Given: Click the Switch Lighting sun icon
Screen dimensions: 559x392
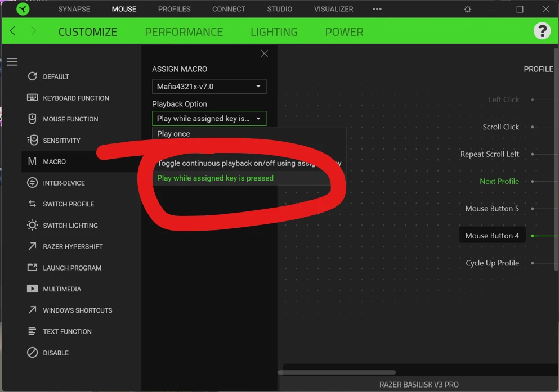Looking at the screenshot, I should coord(33,225).
